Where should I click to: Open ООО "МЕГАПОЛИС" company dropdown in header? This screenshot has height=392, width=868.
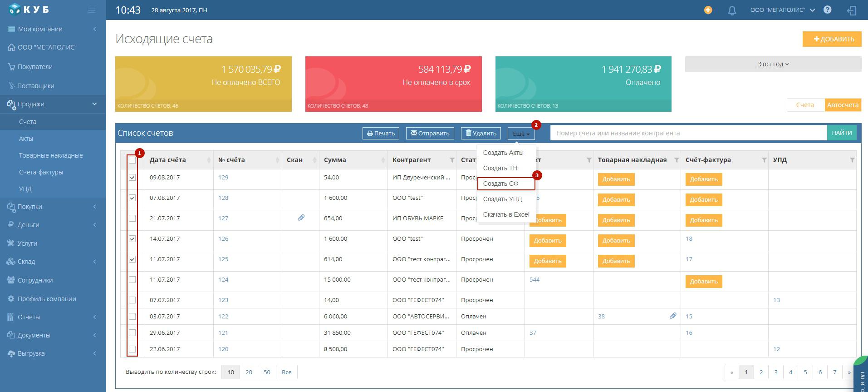click(783, 10)
